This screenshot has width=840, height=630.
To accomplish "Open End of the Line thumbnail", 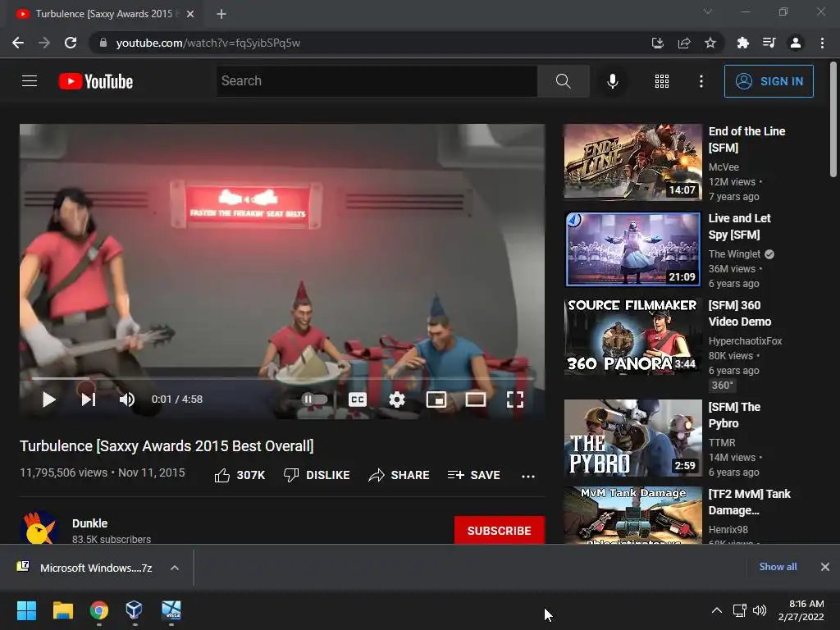I will [632, 162].
